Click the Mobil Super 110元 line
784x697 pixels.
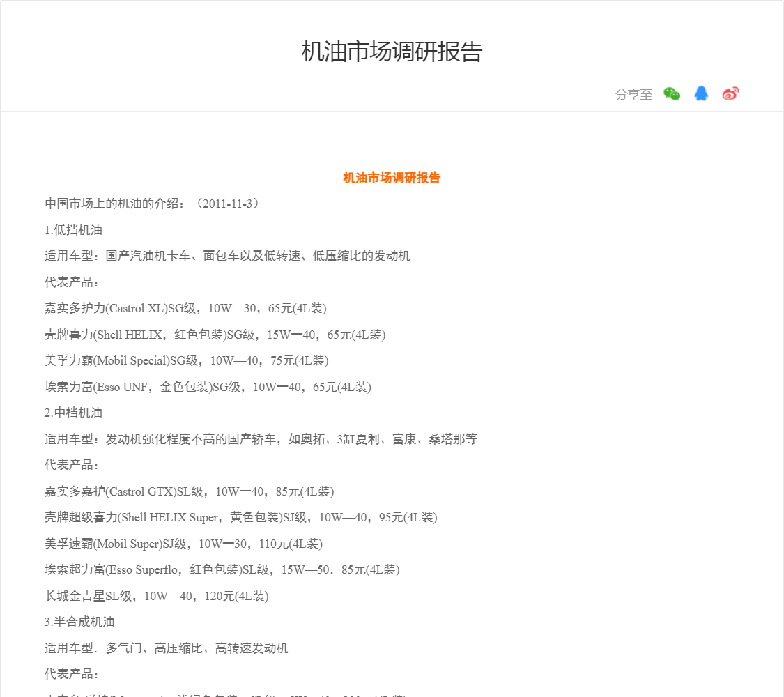183,544
